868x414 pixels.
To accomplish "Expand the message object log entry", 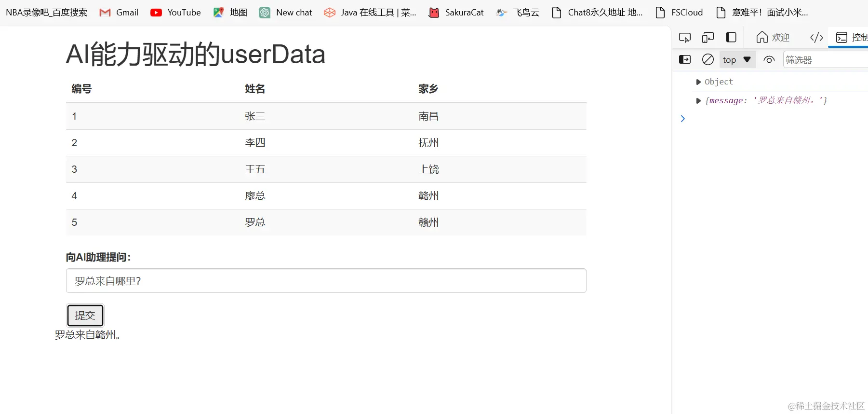I will [698, 101].
